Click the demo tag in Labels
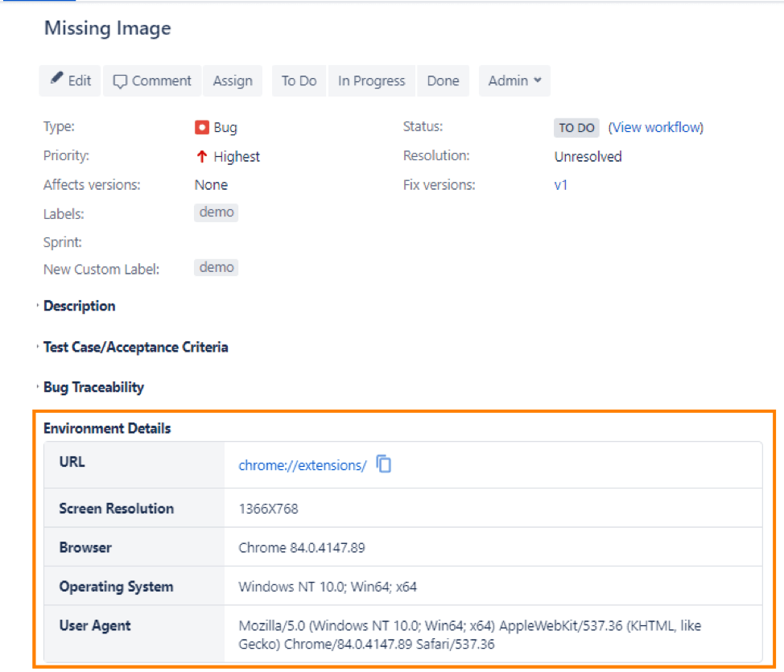Viewport: 784px width, 672px height. pyautogui.click(x=216, y=212)
